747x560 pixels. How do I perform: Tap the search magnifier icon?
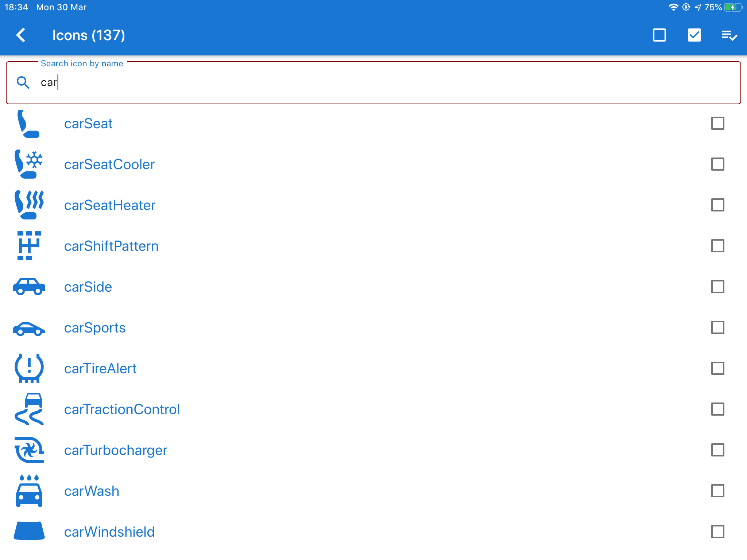[23, 82]
